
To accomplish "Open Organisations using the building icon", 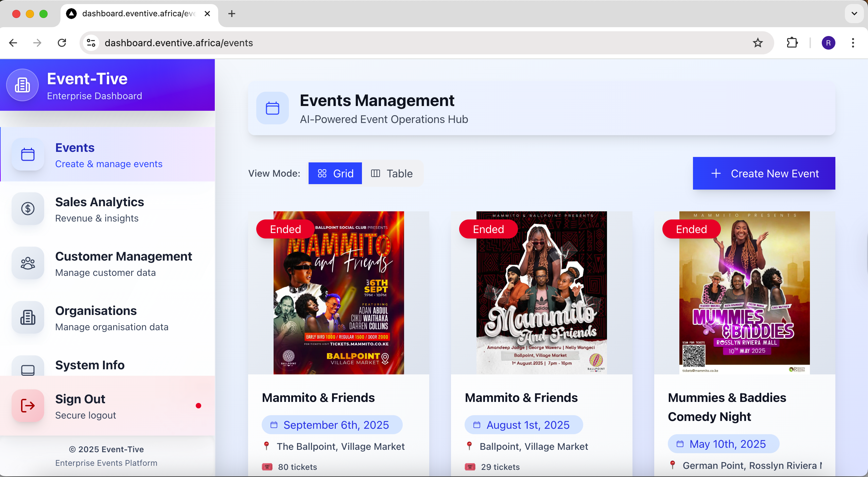I will [x=28, y=318].
